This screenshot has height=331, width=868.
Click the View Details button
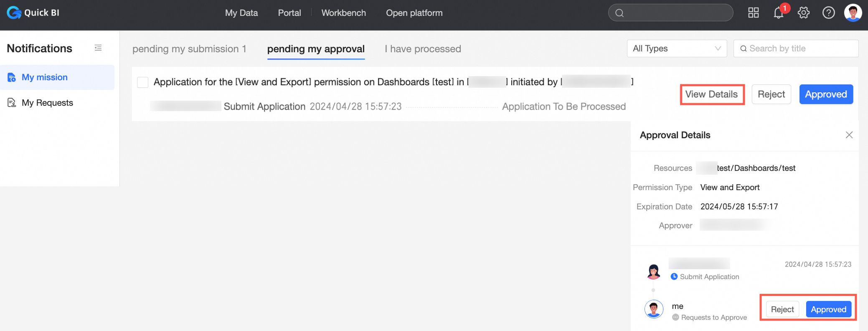click(x=712, y=94)
